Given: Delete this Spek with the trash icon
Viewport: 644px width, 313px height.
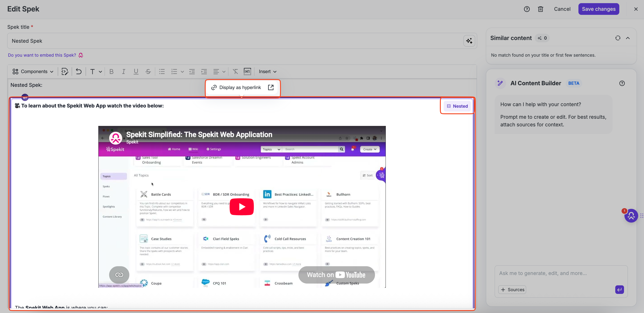Looking at the screenshot, I should pos(540,9).
